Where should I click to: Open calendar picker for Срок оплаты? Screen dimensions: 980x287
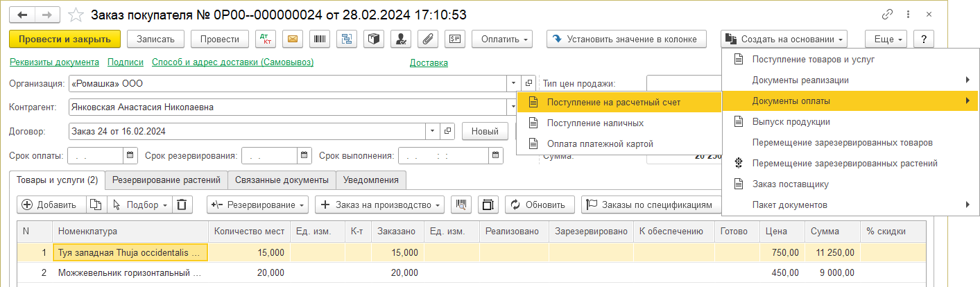[132, 155]
